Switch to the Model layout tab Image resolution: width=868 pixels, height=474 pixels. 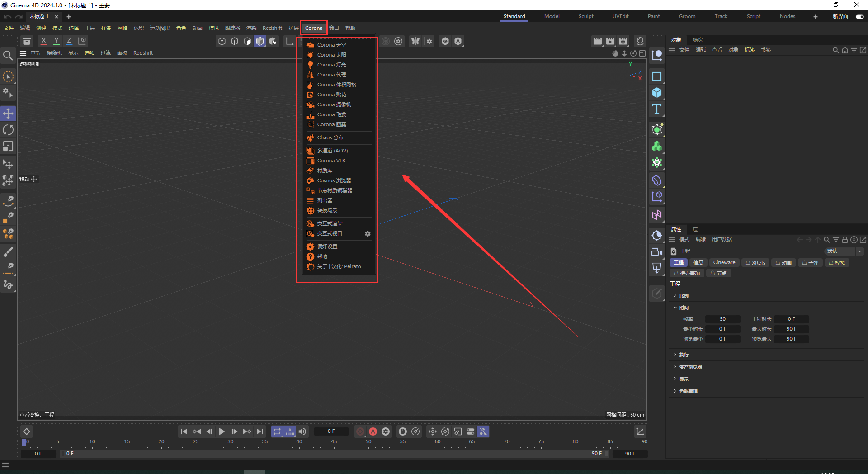[x=552, y=16]
